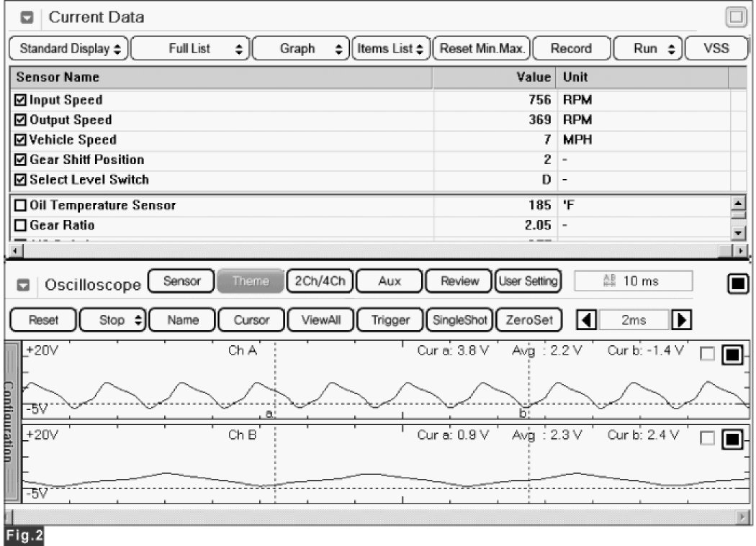756x546 pixels.
Task: Enable the Oil Temperature Sensor checkbox
Action: coord(20,206)
